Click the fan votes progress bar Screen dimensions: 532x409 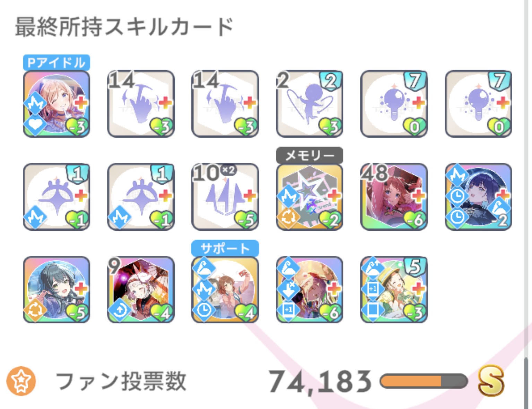pyautogui.click(x=424, y=381)
